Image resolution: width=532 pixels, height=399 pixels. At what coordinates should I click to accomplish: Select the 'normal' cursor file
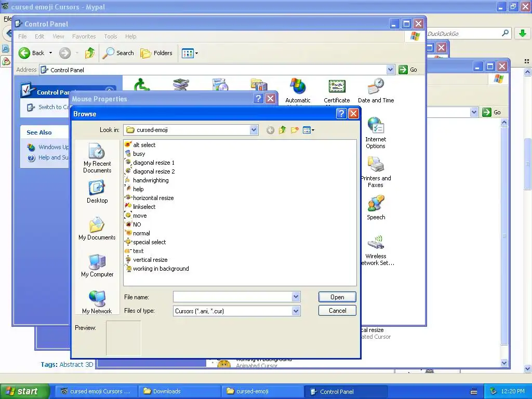point(137,233)
